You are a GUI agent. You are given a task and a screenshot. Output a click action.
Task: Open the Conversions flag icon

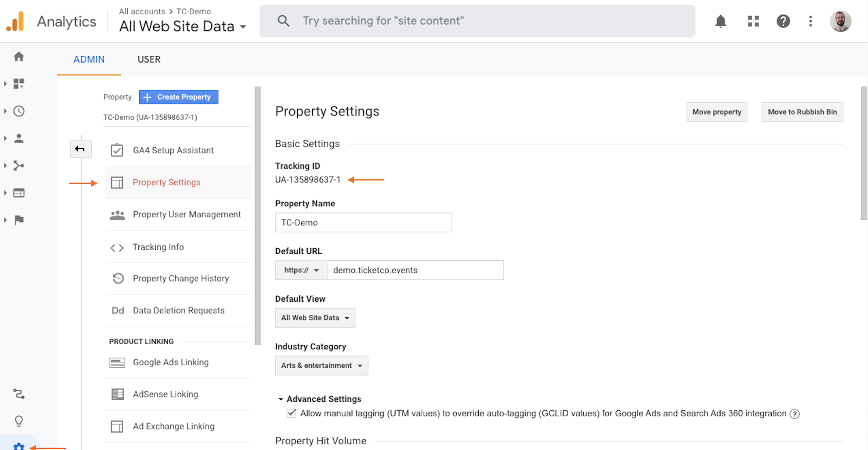click(19, 220)
